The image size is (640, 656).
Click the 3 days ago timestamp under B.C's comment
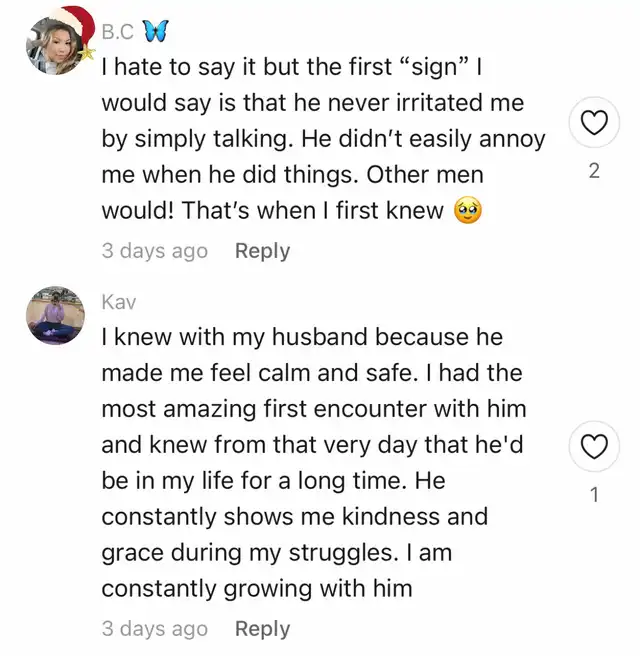point(155,251)
